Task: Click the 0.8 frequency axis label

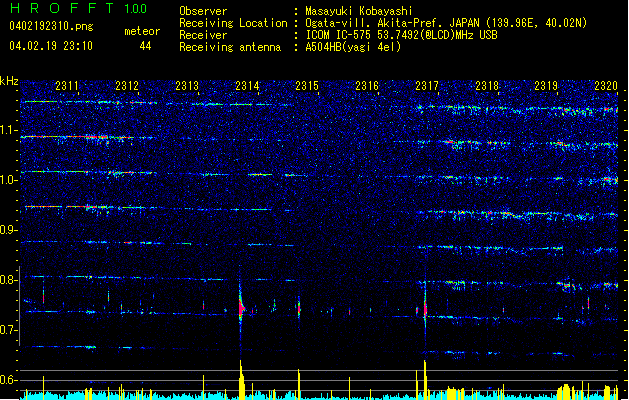Action: [x=9, y=280]
